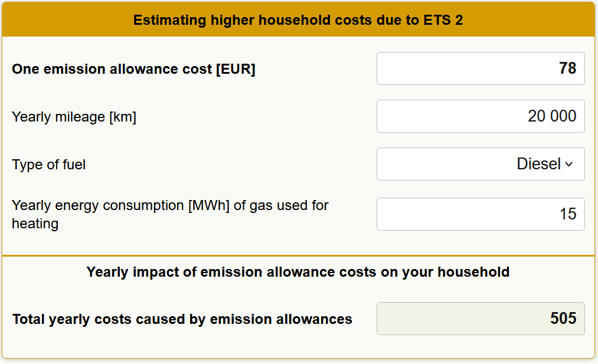Select the 20 000 mileage value
Viewport: 598px width, 364px height.
click(552, 116)
